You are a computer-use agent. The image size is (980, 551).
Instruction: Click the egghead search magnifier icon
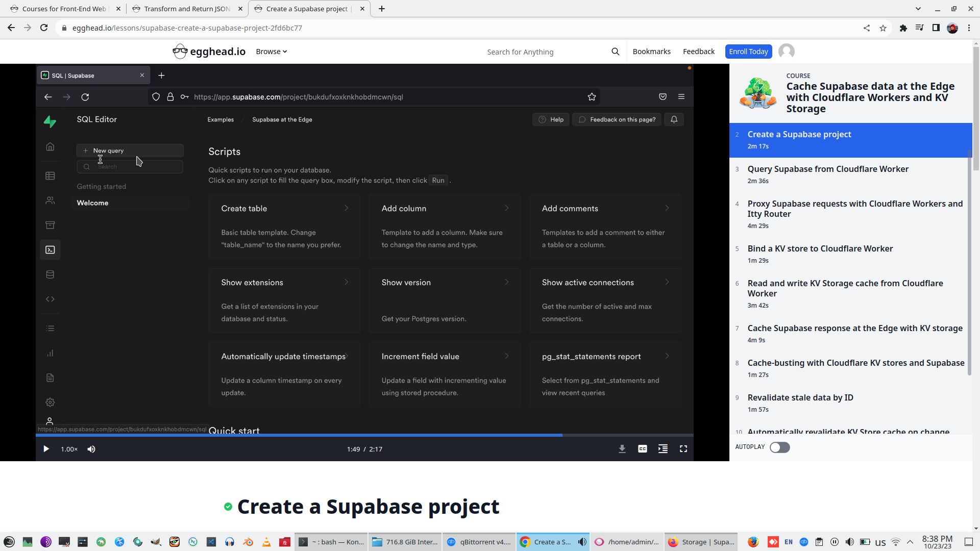click(x=615, y=52)
